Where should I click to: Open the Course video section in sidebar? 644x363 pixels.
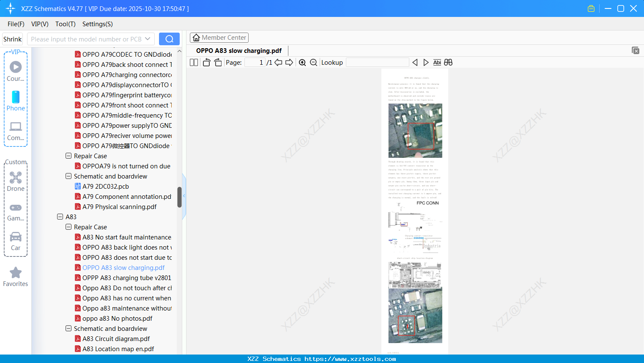tap(16, 71)
